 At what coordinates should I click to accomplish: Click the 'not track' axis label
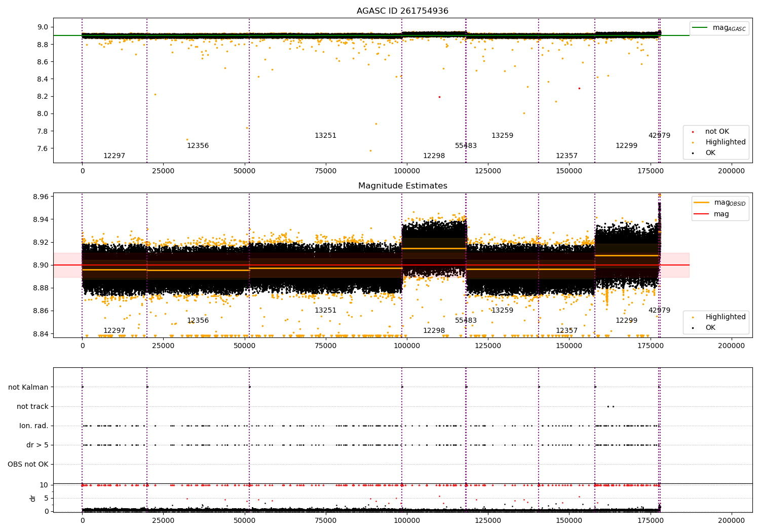point(32,407)
